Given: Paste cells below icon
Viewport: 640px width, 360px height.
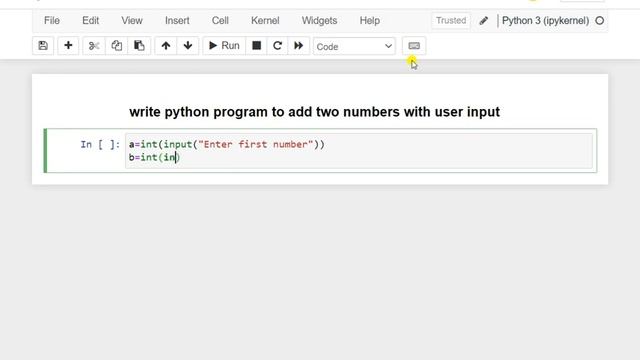Looking at the screenshot, I should coord(139,46).
